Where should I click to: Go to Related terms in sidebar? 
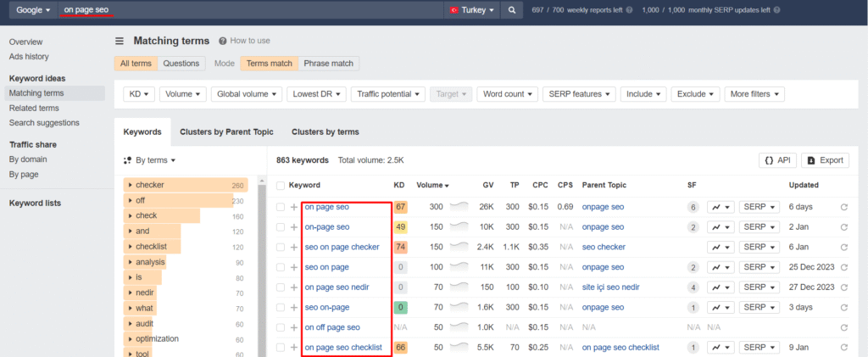tap(34, 108)
